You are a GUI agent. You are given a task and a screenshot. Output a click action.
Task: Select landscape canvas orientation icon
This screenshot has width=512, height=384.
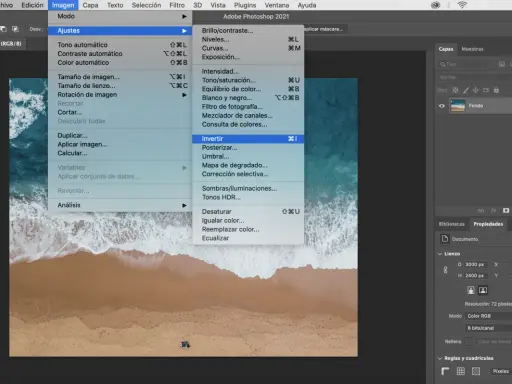point(483,290)
